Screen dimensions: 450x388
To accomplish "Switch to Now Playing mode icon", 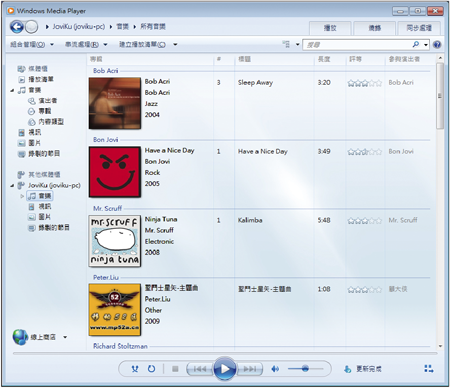I will click(429, 369).
